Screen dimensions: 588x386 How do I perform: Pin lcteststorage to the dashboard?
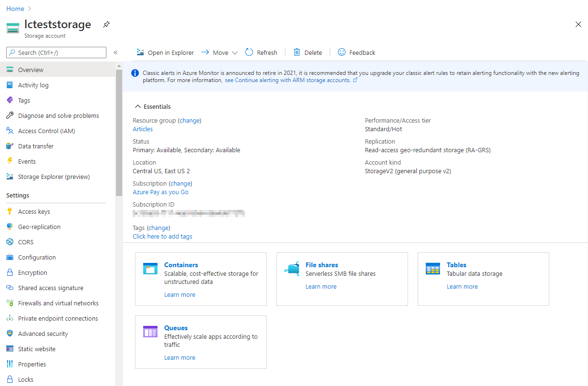tap(106, 24)
